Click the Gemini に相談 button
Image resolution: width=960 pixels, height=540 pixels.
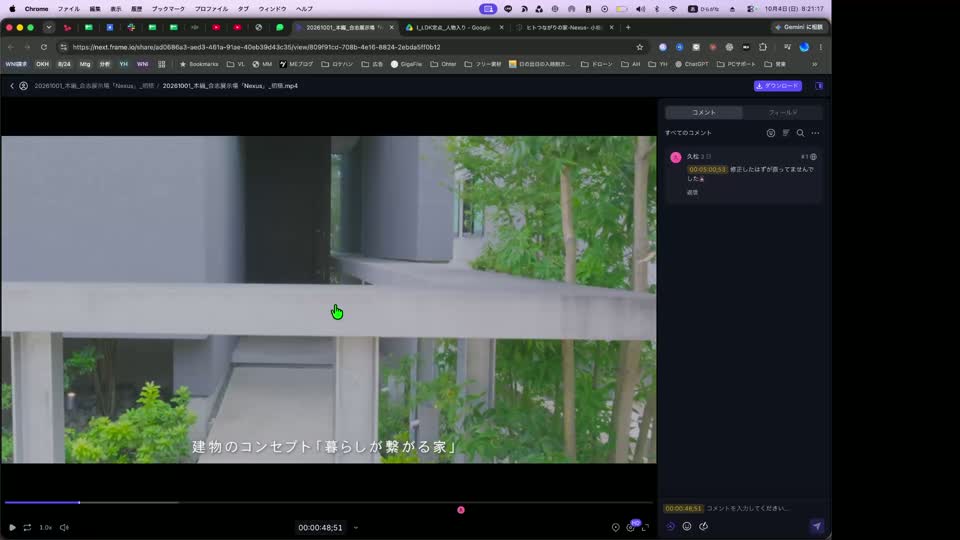tap(798, 28)
